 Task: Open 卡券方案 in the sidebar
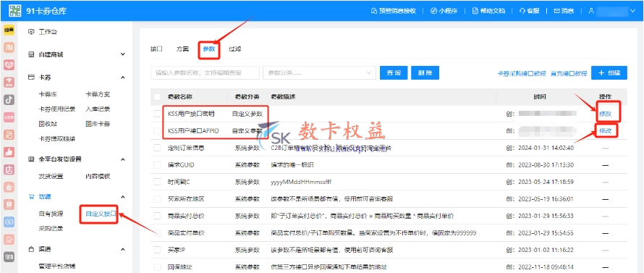98,95
